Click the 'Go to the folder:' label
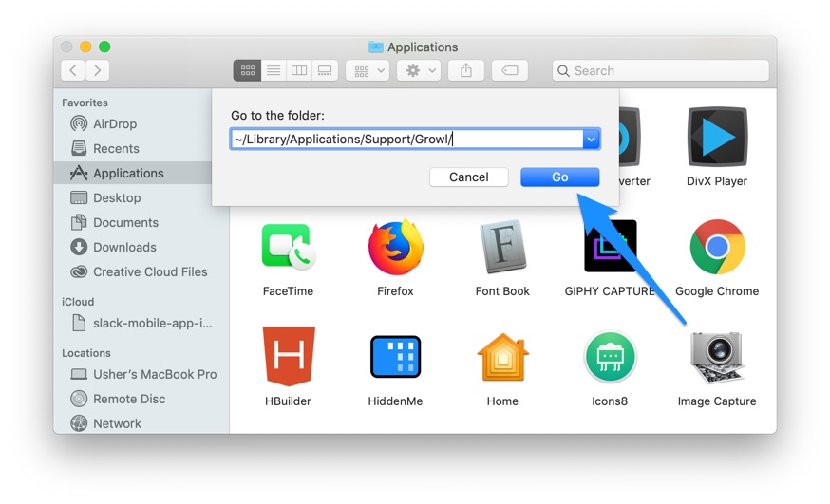 point(277,115)
